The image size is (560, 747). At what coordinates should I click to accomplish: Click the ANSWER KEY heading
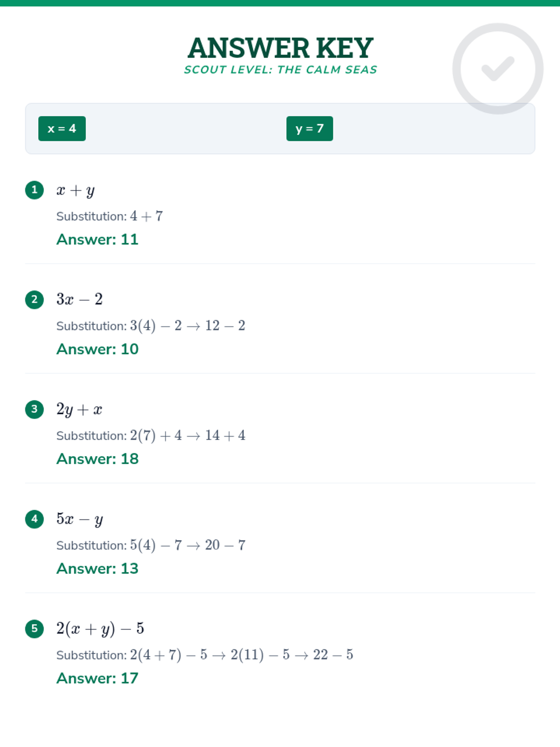click(280, 48)
